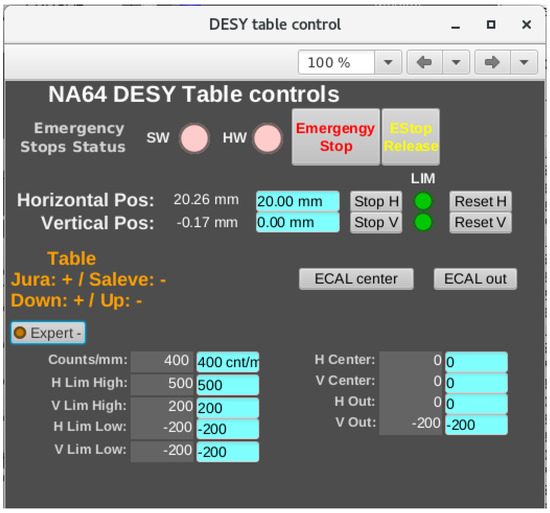Screen dimensions: 550x513
Task: Close the DESY table control window
Action: click(526, 25)
